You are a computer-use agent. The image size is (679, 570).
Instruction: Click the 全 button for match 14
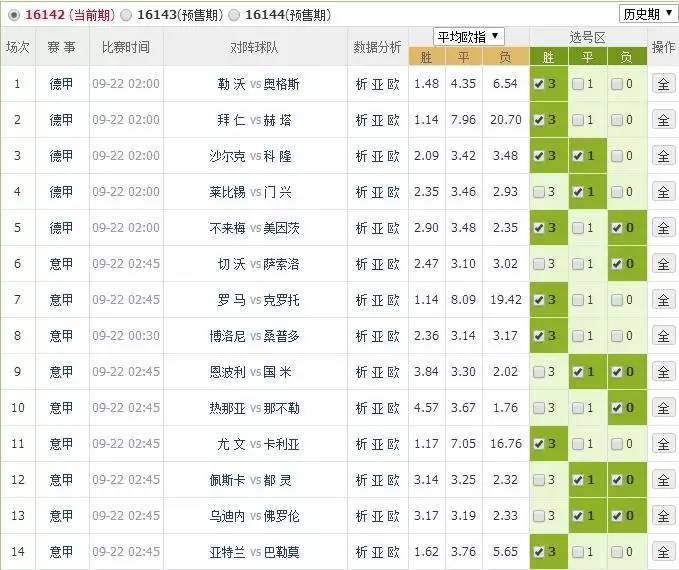coord(663,551)
